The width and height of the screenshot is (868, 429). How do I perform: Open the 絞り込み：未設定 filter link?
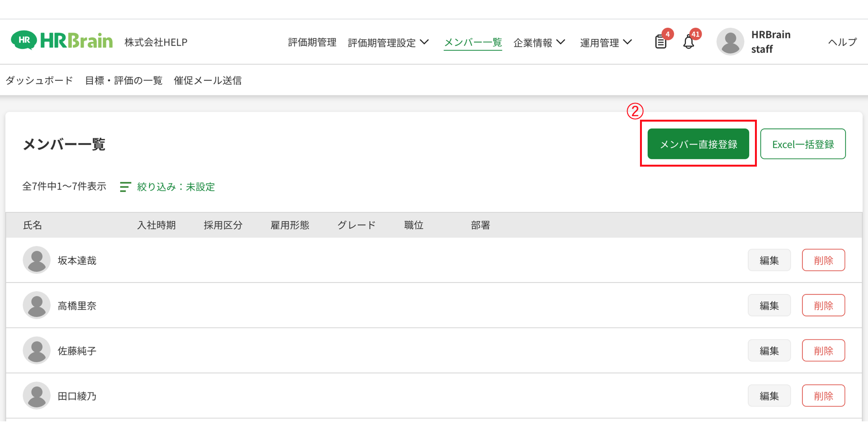(176, 187)
